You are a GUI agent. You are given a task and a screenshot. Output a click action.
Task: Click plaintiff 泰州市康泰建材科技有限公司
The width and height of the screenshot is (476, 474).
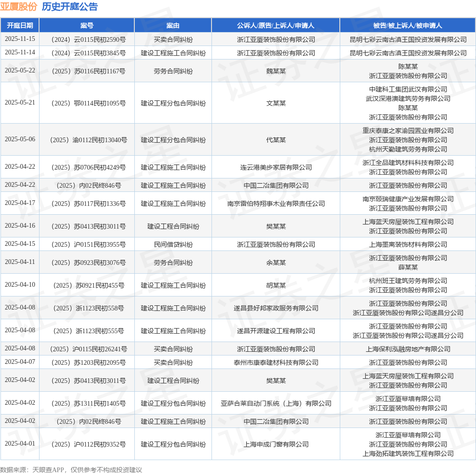coord(276,362)
